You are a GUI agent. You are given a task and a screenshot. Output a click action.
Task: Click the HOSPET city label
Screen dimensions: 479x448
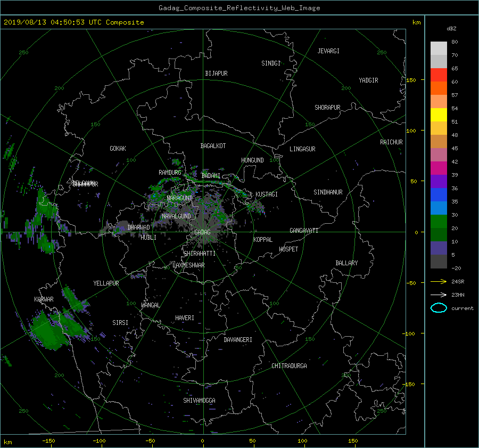[288, 249]
